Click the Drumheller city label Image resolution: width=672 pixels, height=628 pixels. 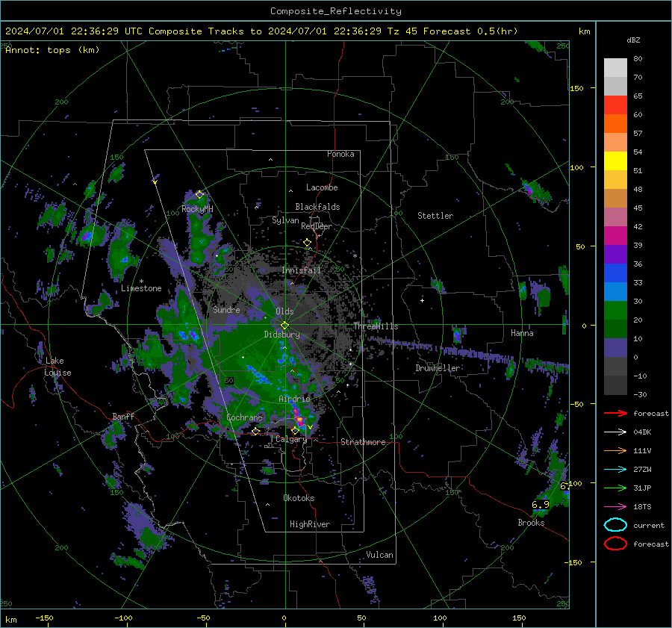tap(438, 368)
